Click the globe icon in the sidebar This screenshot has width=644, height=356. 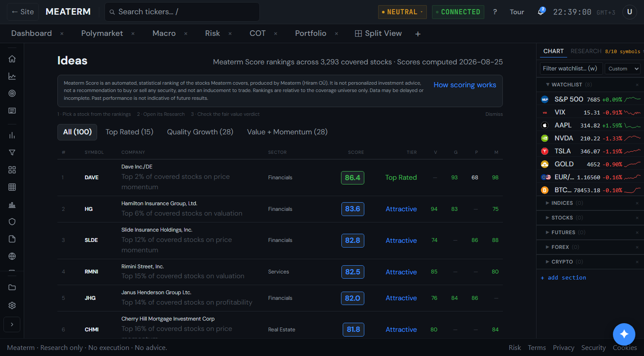click(12, 256)
